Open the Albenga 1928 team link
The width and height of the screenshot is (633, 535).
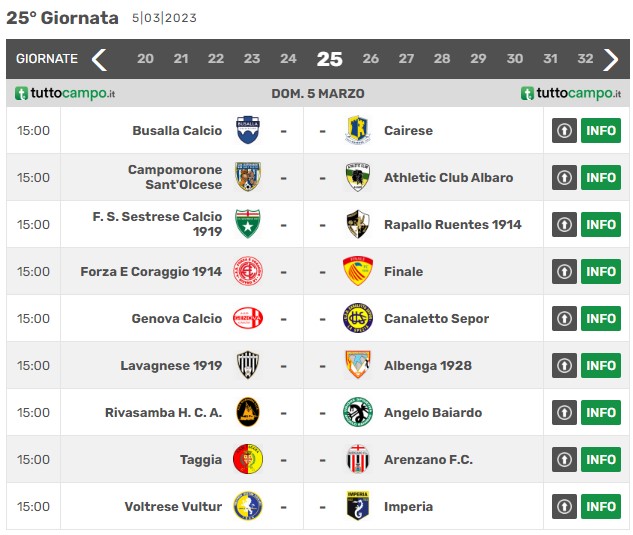[428, 365]
